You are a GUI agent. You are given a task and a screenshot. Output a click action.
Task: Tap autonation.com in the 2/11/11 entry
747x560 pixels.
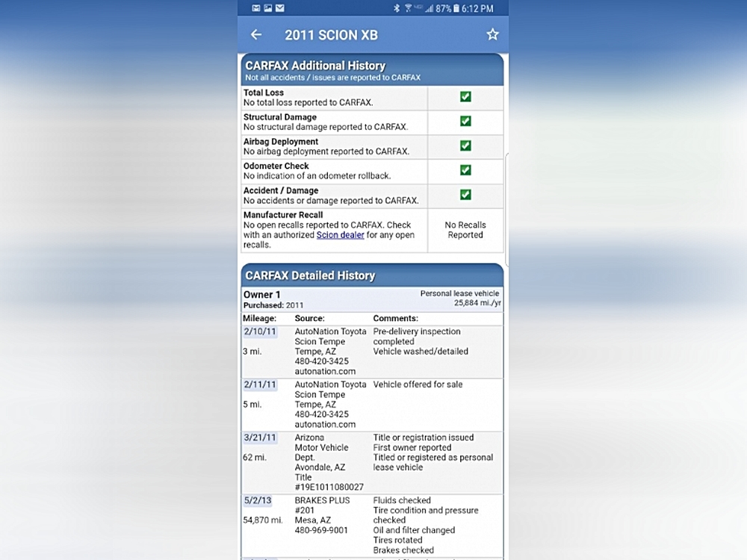point(325,424)
